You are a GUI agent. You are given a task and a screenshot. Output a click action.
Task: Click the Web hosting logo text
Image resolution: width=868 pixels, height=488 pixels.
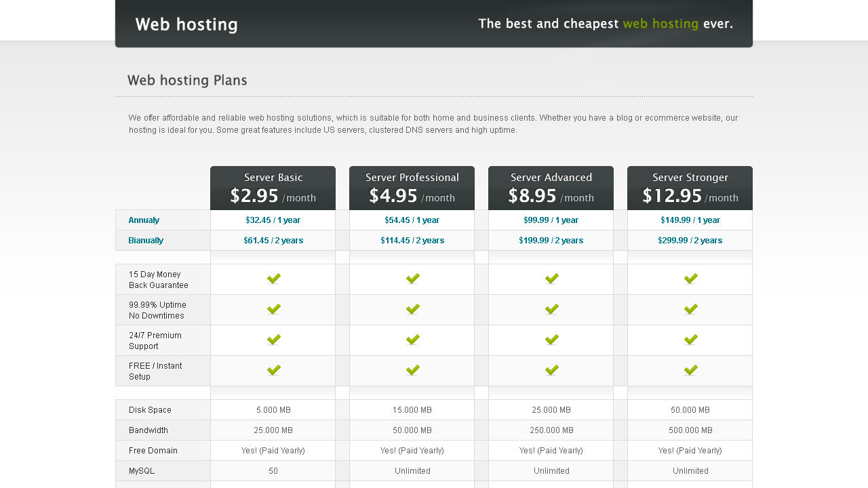[186, 24]
